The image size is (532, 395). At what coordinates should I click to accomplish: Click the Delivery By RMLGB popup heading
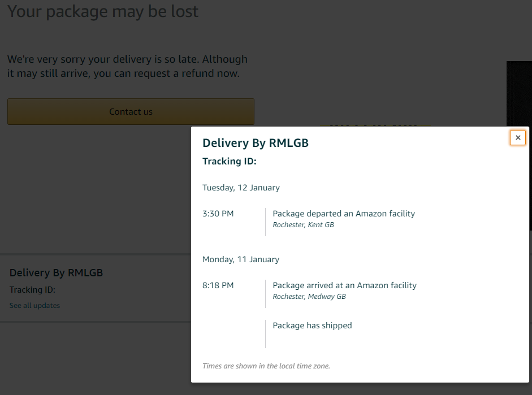[256, 143]
